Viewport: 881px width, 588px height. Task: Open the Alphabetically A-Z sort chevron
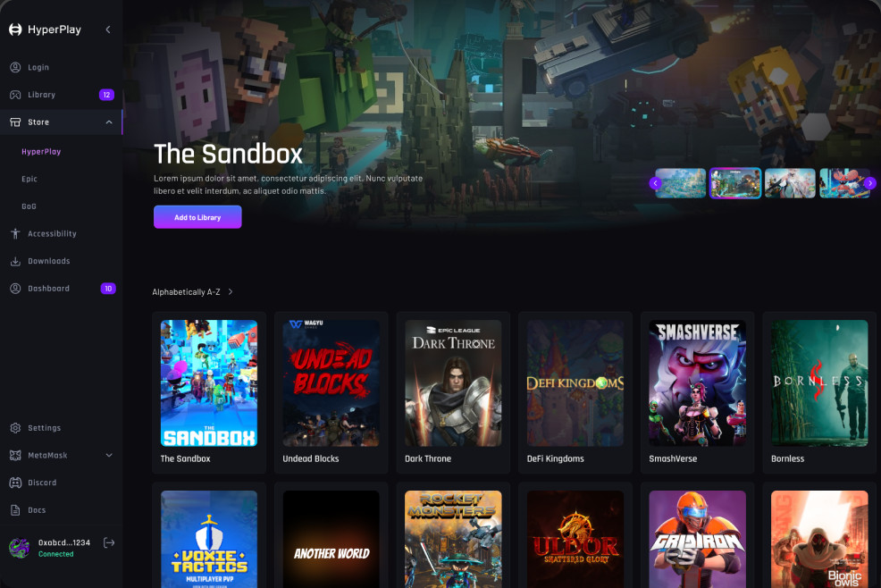point(231,291)
